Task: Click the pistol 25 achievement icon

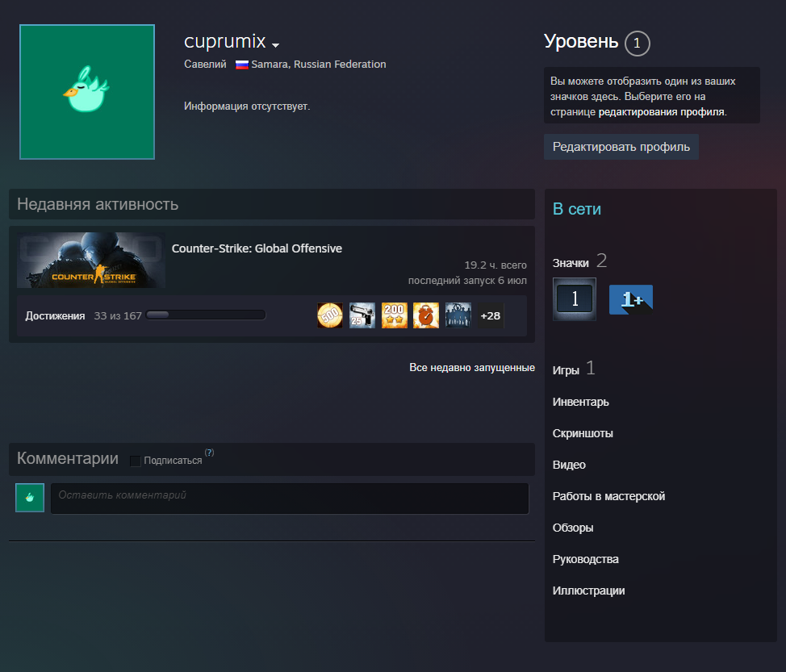Action: 362,315
